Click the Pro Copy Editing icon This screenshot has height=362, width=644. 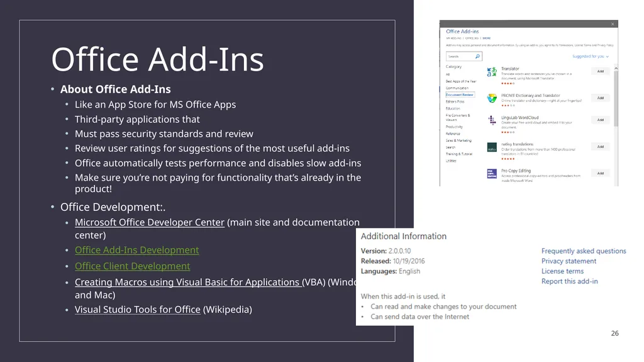click(492, 174)
